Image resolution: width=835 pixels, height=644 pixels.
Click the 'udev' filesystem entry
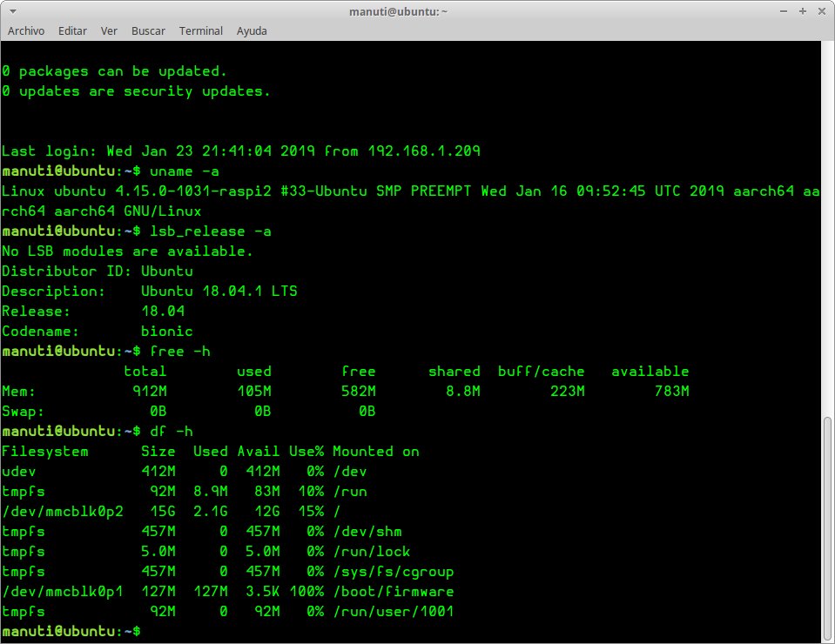(x=18, y=472)
